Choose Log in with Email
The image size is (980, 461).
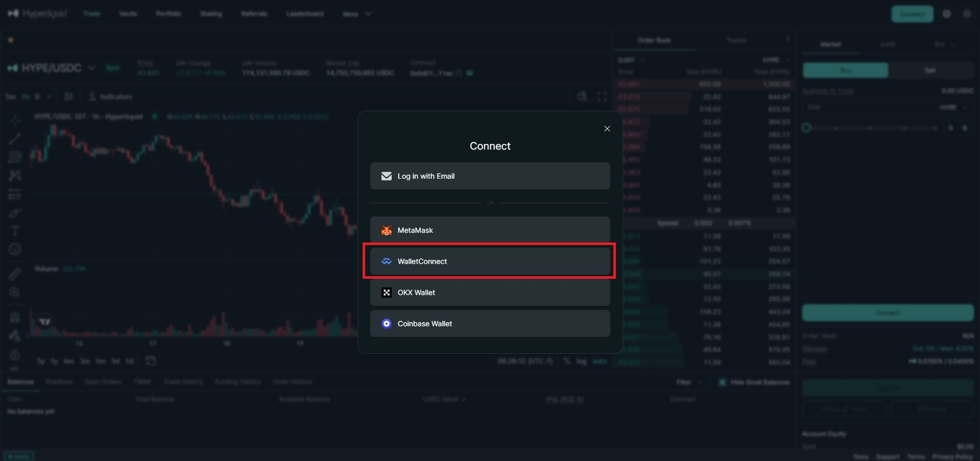490,176
